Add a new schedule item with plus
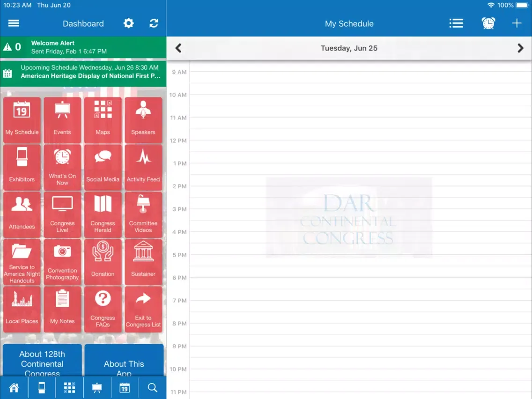Viewport: 532px width, 399px height. [x=517, y=23]
